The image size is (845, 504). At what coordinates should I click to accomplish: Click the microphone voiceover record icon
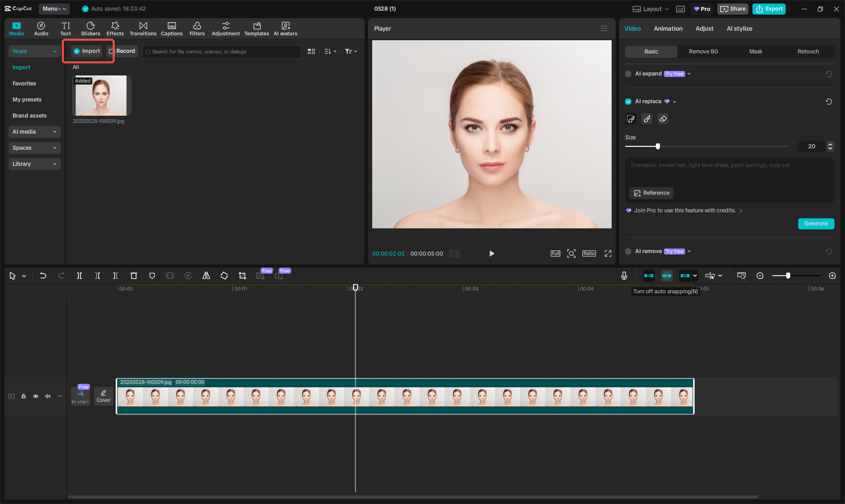(624, 276)
